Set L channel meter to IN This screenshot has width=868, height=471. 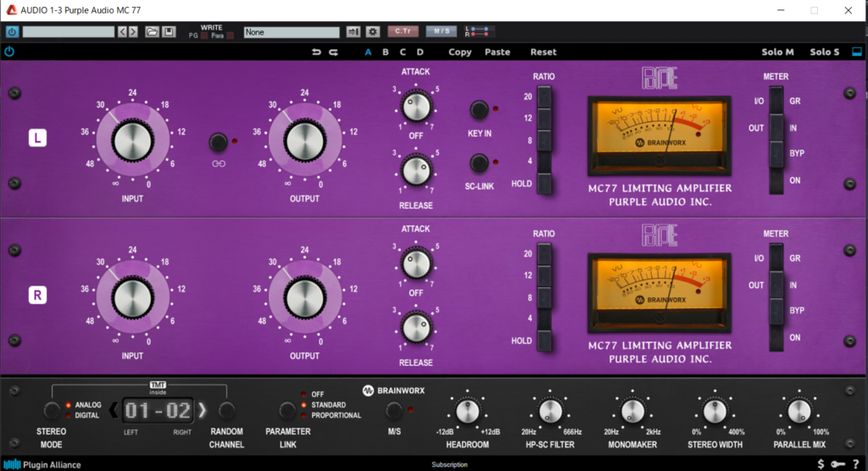(776, 128)
